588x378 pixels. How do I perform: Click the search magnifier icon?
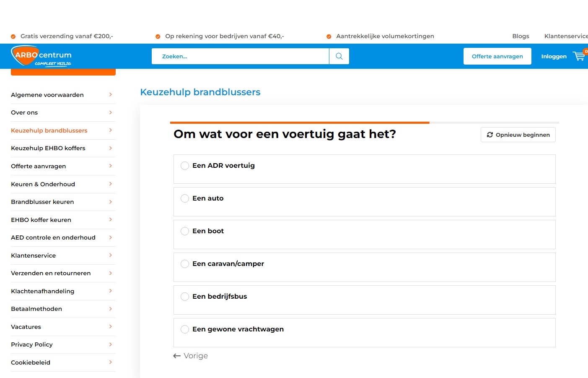tap(339, 56)
